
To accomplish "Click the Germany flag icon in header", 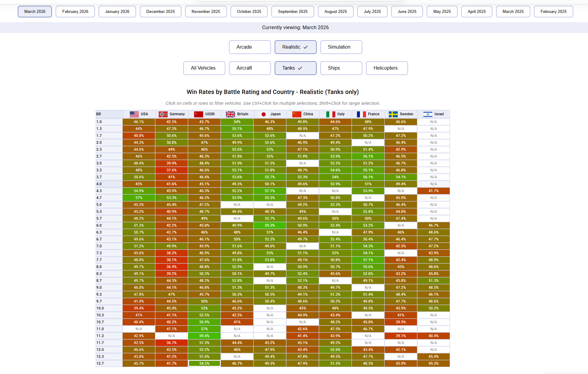I will point(163,114).
